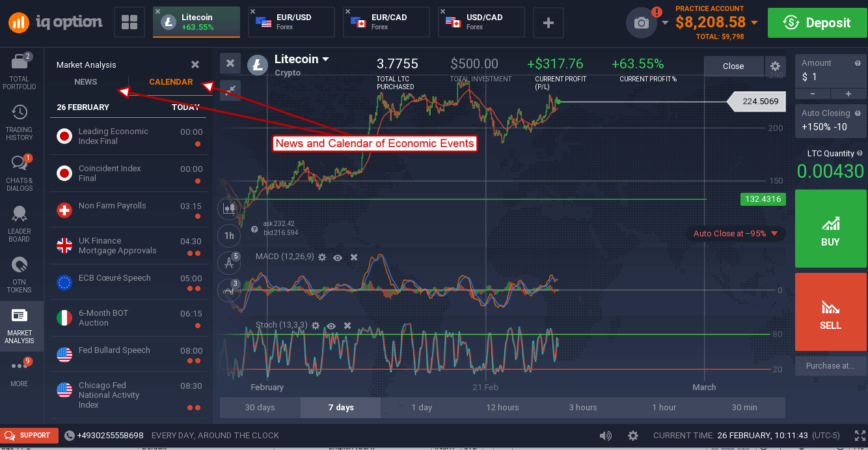Viewport: 868px width, 450px height.
Task: Select 7 days chart range
Action: tap(341, 408)
